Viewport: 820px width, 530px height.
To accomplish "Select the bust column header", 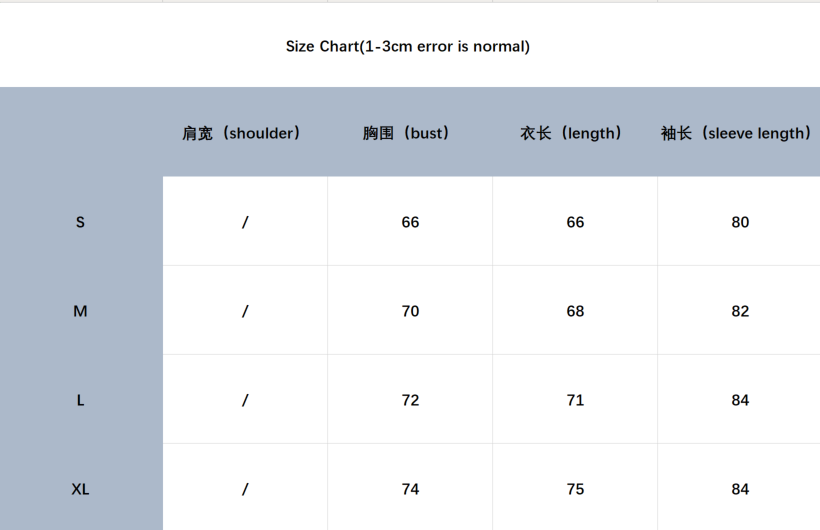I will 407,133.
